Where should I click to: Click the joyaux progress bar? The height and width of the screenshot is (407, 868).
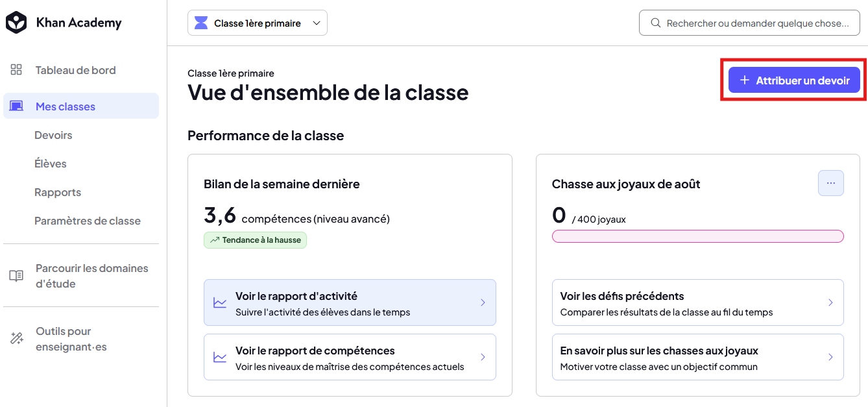[x=697, y=236]
